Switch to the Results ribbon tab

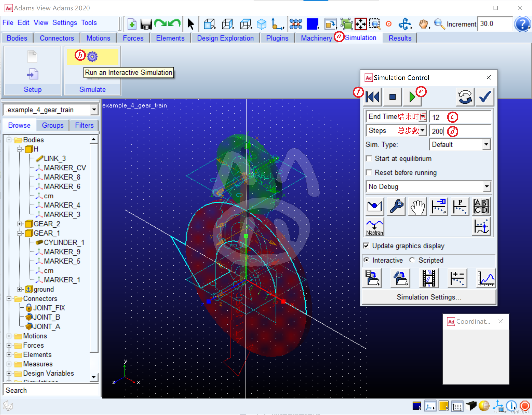400,38
